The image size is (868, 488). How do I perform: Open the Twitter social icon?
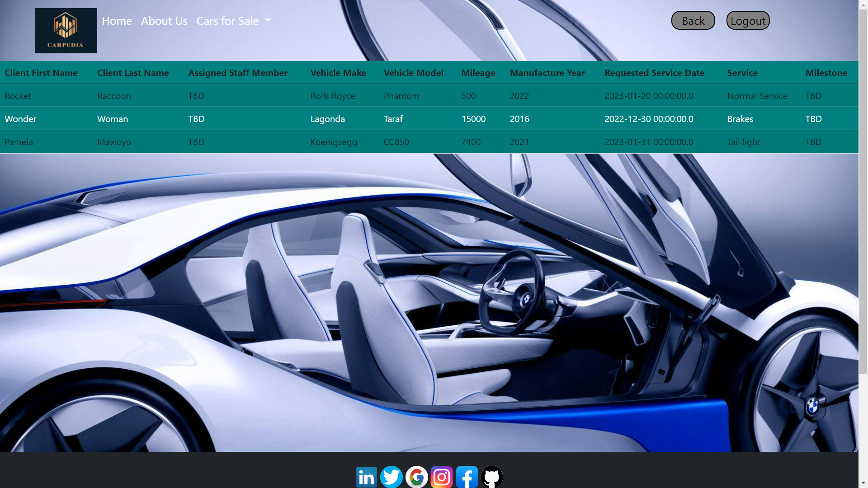[392, 477]
